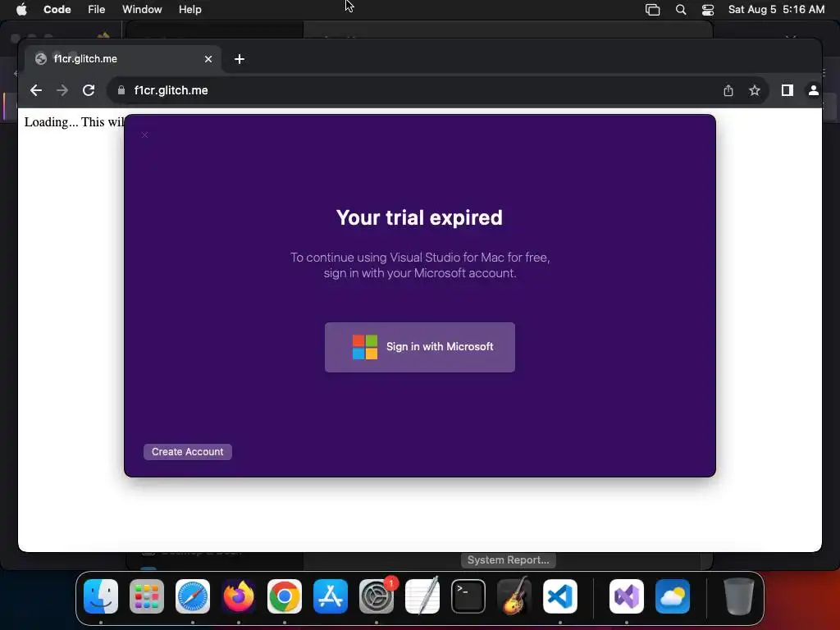Open Terminal from the Dock
The image size is (840, 630).
468,596
